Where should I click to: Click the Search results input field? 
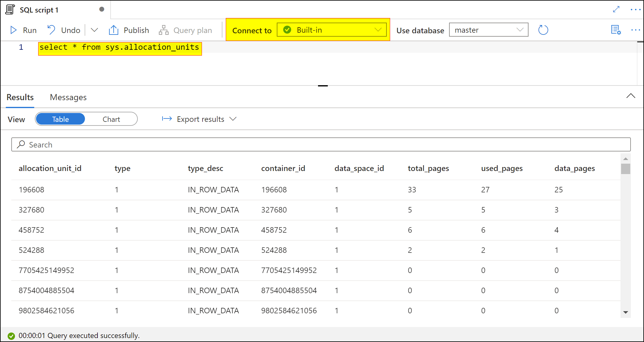(x=321, y=144)
